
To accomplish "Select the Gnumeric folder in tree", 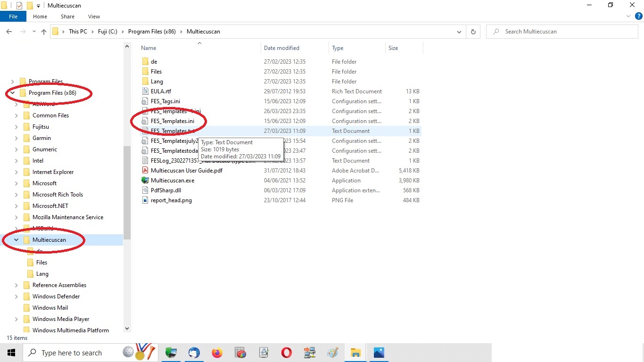I will [45, 149].
